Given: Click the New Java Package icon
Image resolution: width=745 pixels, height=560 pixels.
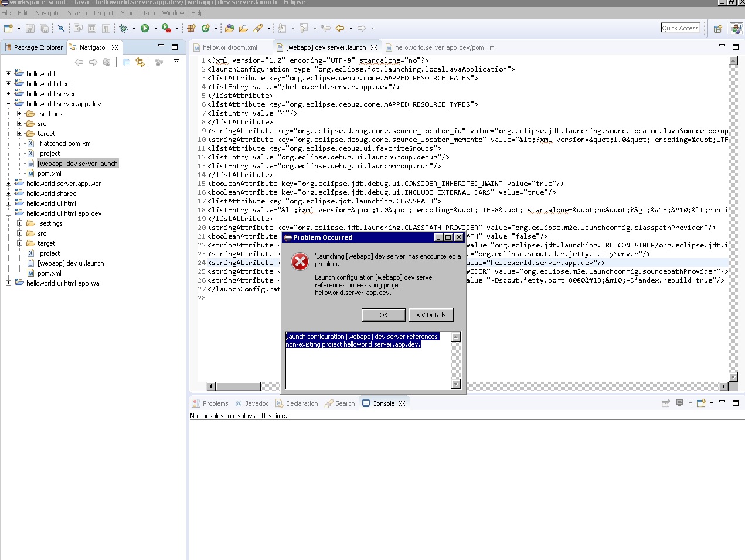Looking at the screenshot, I should pos(191,28).
